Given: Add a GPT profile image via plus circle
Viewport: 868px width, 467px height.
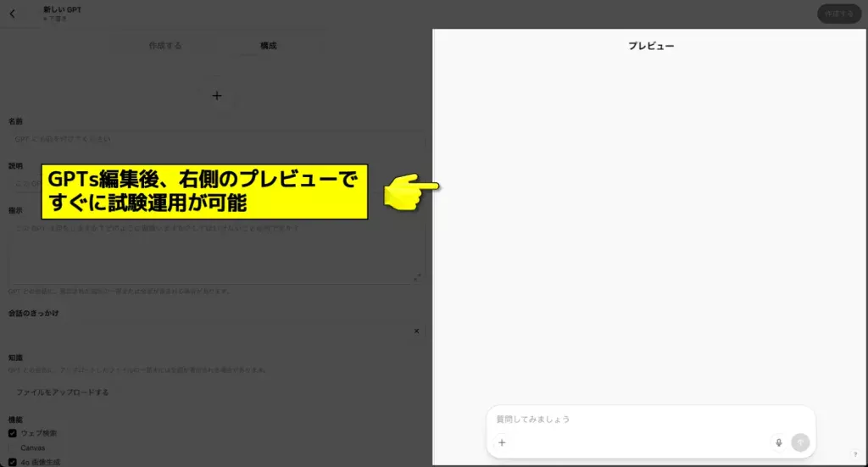Looking at the screenshot, I should pos(217,96).
